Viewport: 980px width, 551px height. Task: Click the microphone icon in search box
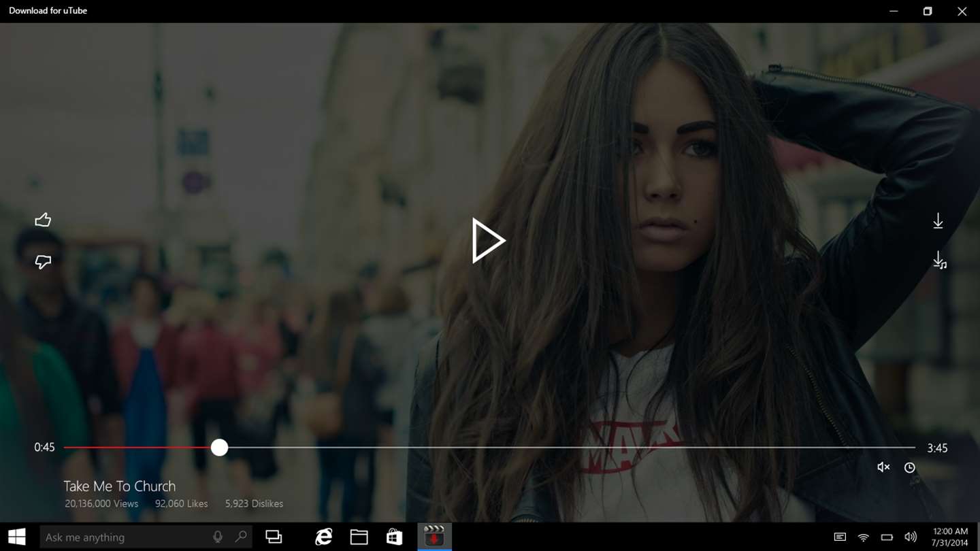click(218, 537)
